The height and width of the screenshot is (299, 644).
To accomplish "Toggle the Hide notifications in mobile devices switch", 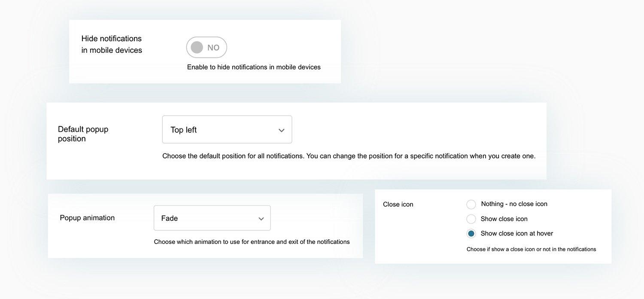I will click(207, 47).
